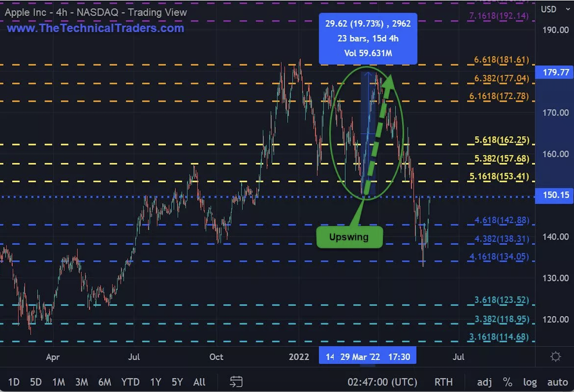Click the Oct time axis label

[216, 357]
